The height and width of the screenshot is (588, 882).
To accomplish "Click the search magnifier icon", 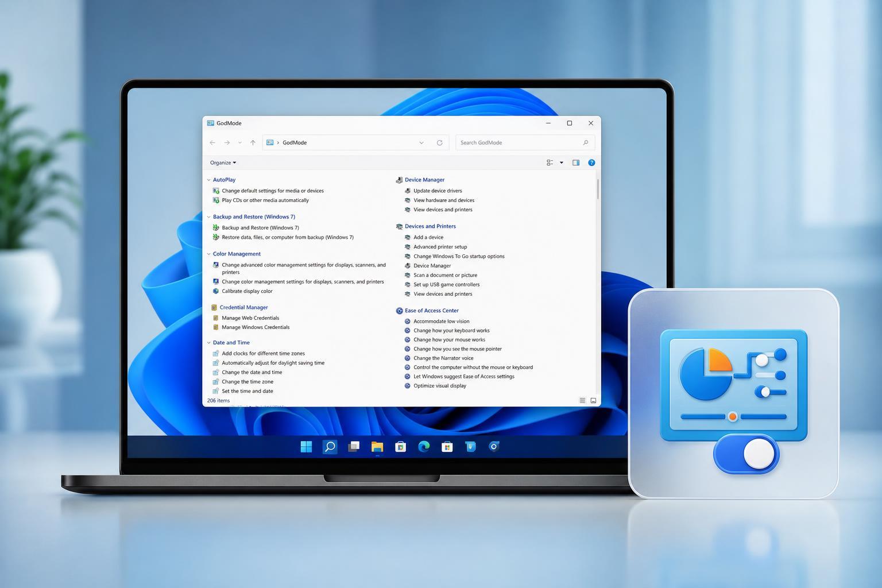I will click(x=586, y=142).
